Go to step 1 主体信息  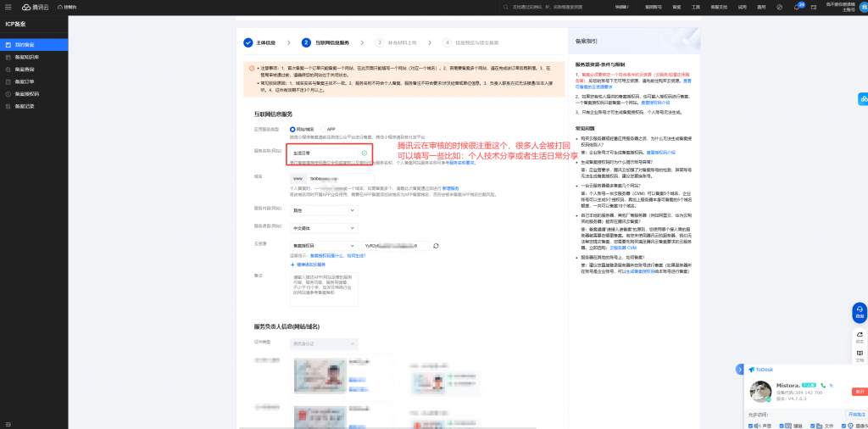pyautogui.click(x=259, y=42)
